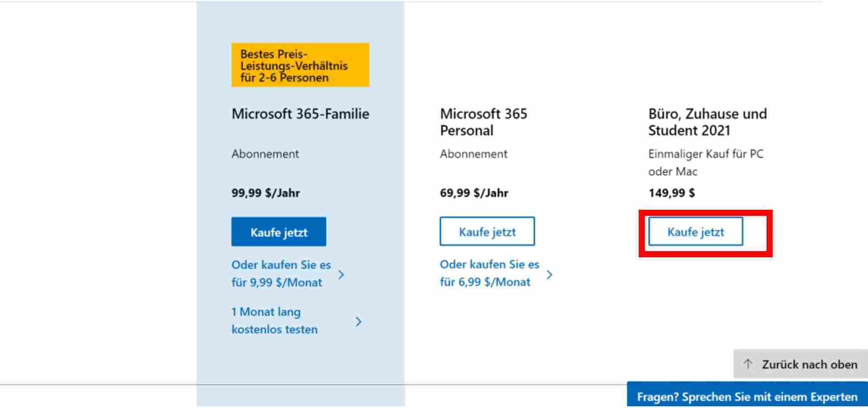Click chevron next to 6,99 $/Monat offer
The image size is (868, 408).
pyautogui.click(x=549, y=274)
